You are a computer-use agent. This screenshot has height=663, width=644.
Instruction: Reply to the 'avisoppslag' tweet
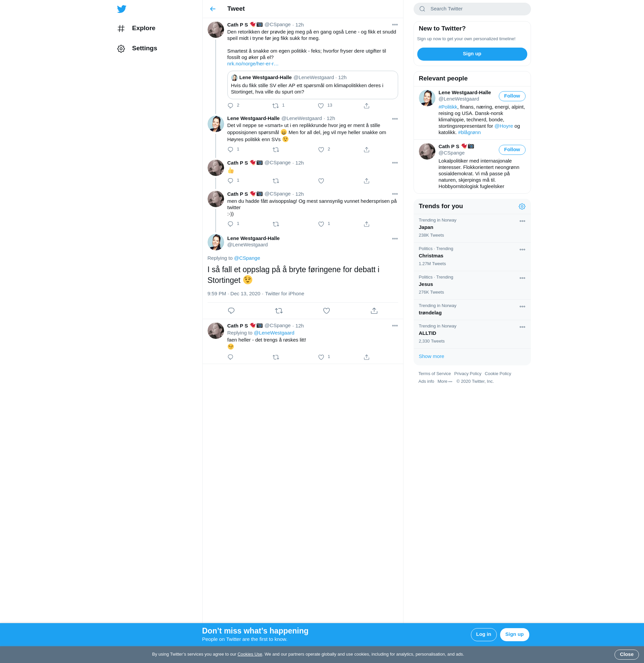point(230,224)
